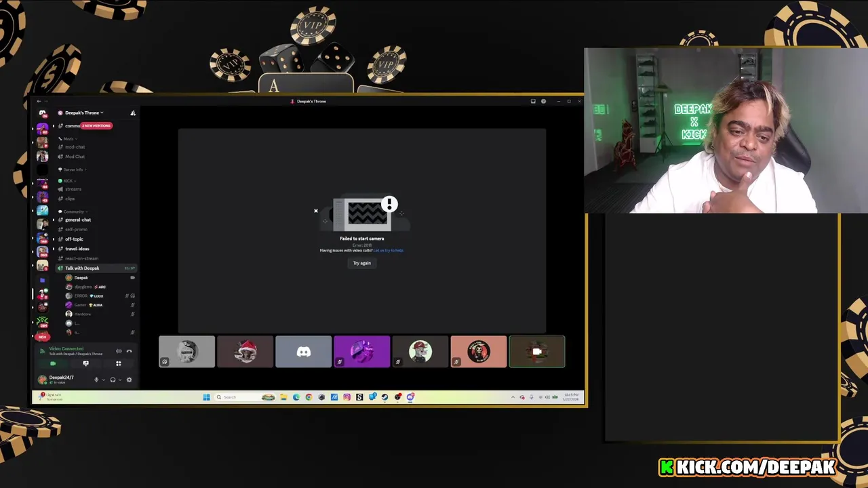The height and width of the screenshot is (488, 868).
Task: Select the Discord logo participant tile
Action: point(303,352)
